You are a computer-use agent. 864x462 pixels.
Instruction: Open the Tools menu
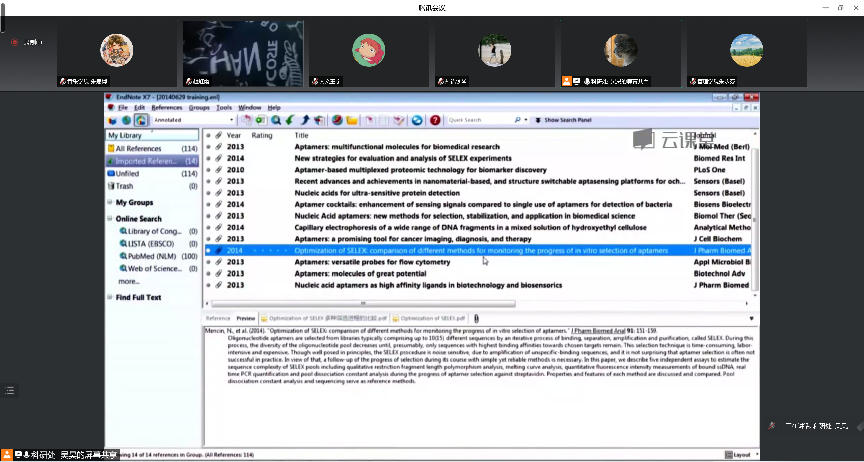[224, 108]
